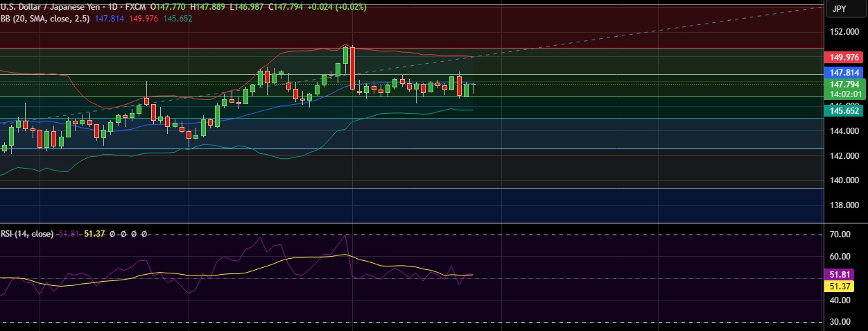
Task: Click the U.S. Dollar / Japanese Yen title
Action: [49, 7]
